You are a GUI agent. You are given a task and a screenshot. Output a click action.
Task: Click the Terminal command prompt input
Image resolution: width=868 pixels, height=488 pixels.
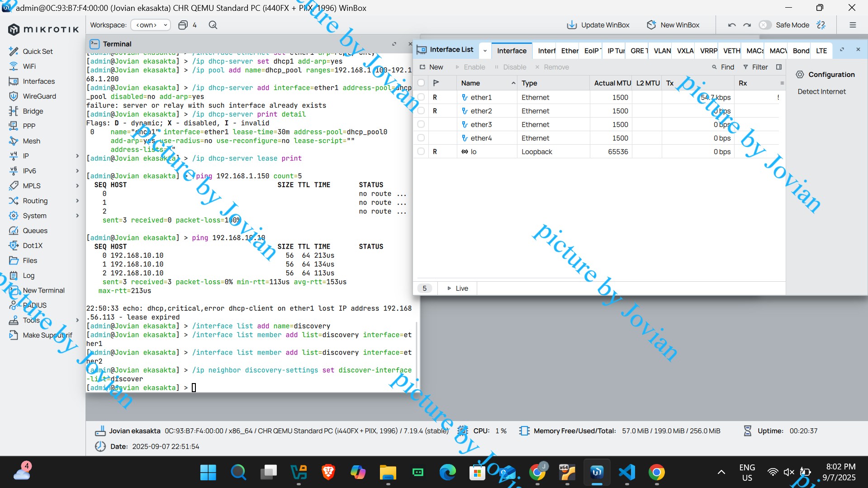[194, 388]
